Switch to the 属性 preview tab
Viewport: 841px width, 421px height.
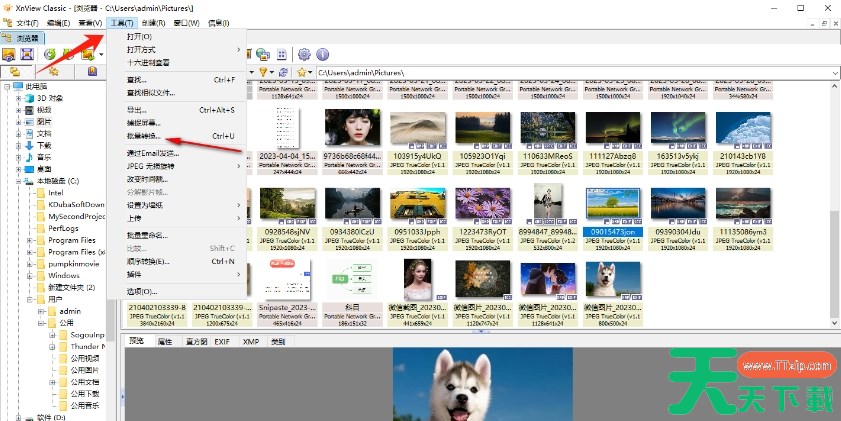(165, 341)
